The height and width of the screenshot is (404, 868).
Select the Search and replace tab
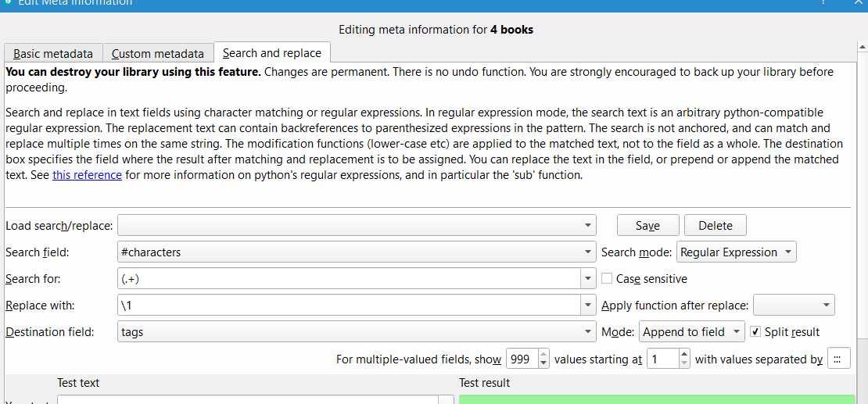pyautogui.click(x=272, y=53)
